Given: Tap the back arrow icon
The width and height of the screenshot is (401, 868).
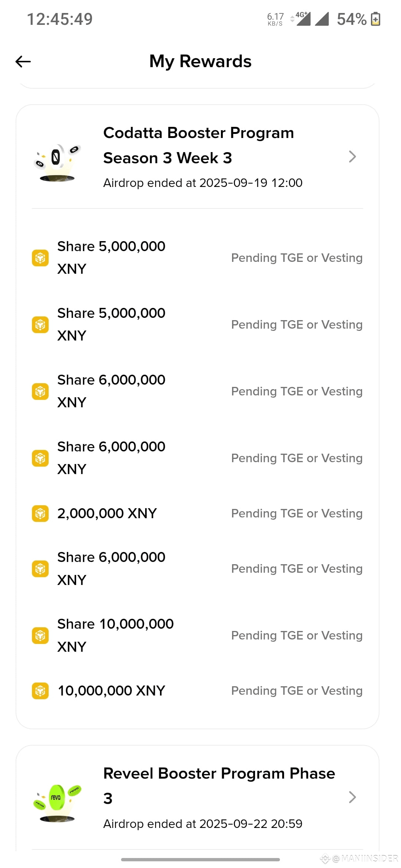Looking at the screenshot, I should [x=23, y=62].
